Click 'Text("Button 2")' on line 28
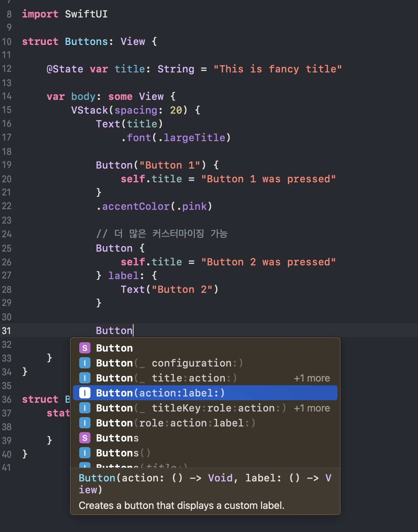This screenshot has height=532, width=418. (x=170, y=289)
